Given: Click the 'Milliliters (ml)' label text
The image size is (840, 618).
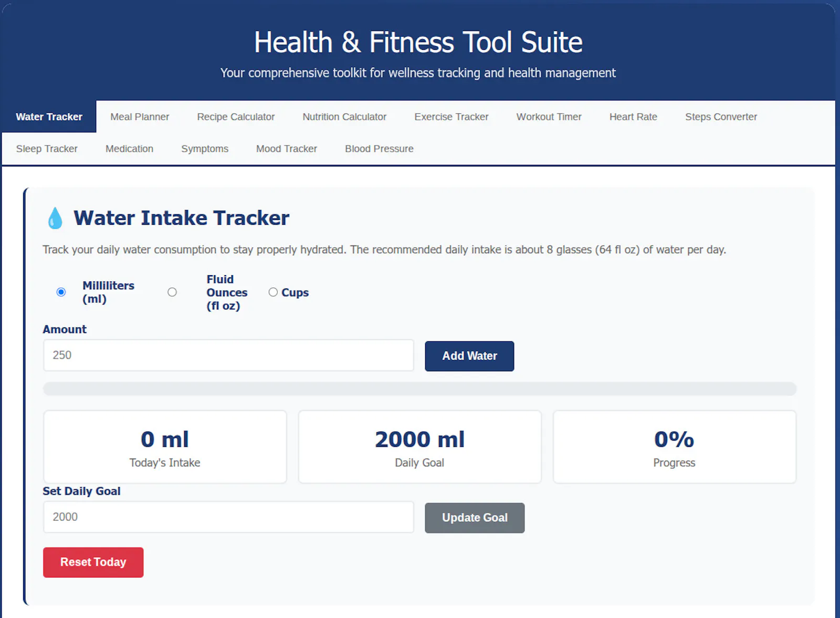Looking at the screenshot, I should point(108,292).
